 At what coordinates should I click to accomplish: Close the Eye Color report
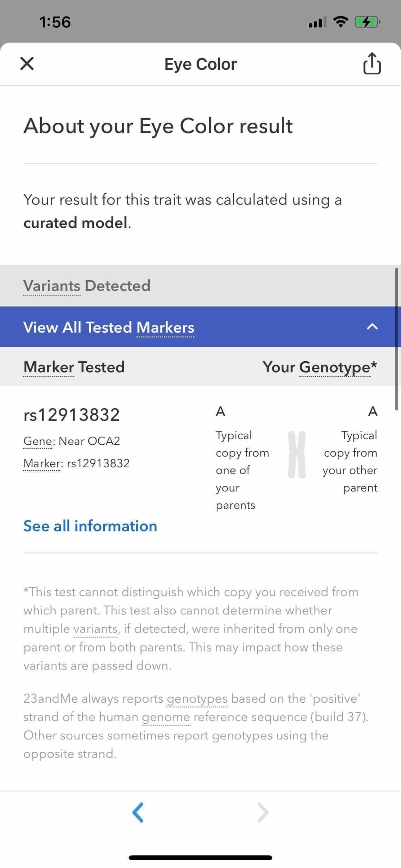(27, 63)
